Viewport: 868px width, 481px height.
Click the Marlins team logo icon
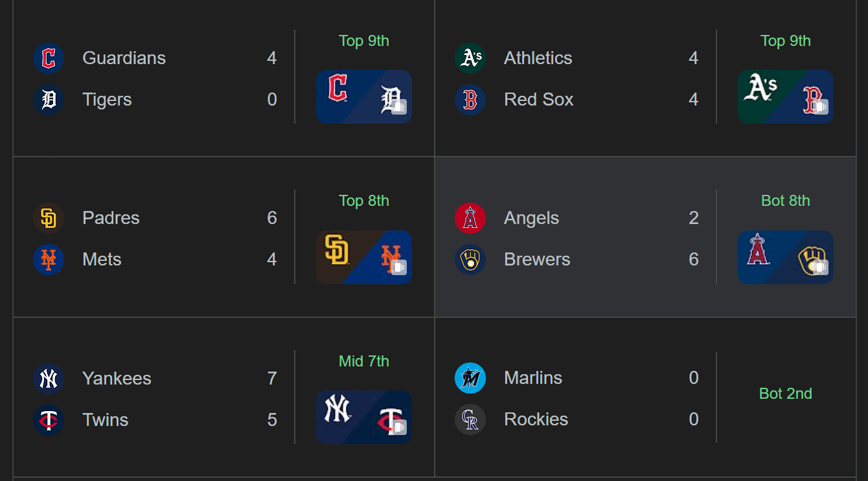pos(470,378)
